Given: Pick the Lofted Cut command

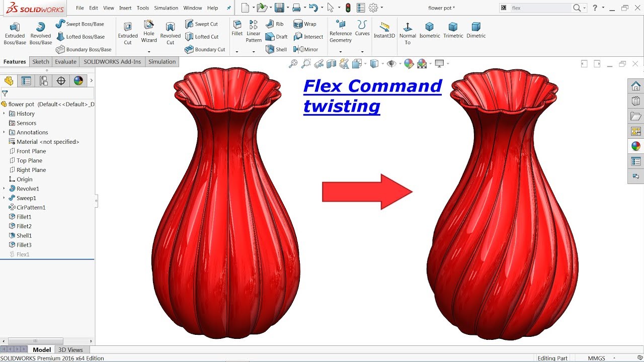Looking at the screenshot, I should click(x=201, y=37).
